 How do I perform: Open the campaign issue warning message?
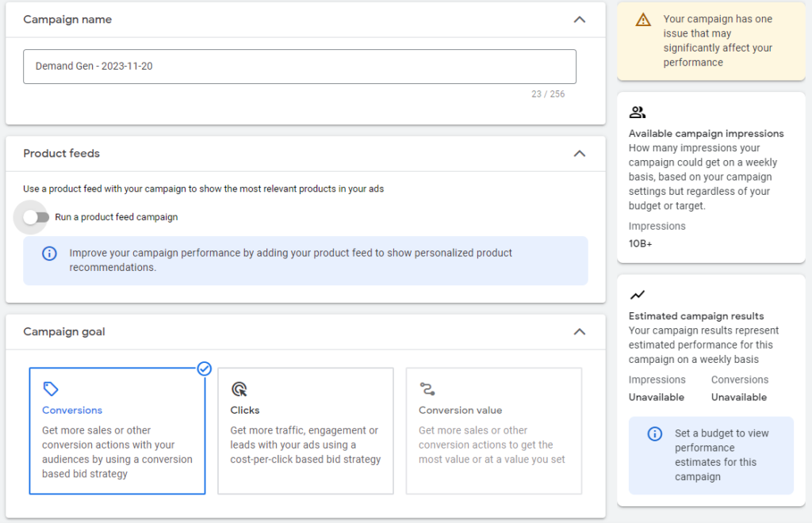click(x=718, y=40)
